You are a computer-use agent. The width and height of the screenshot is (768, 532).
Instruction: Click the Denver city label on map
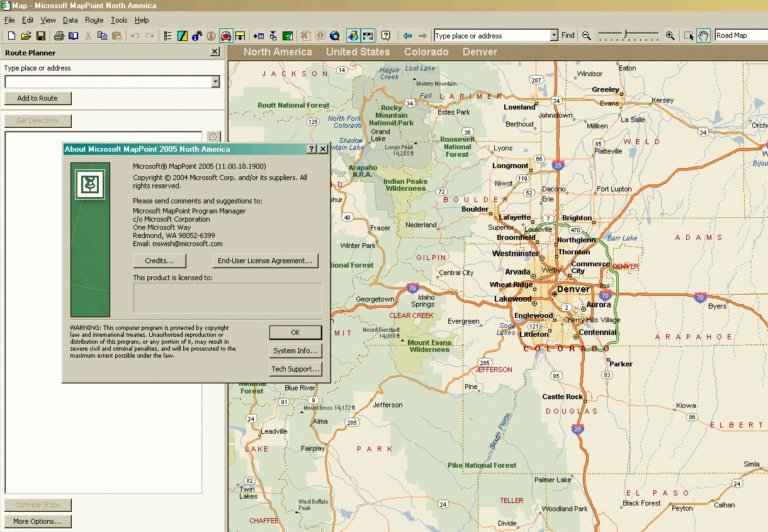573,290
